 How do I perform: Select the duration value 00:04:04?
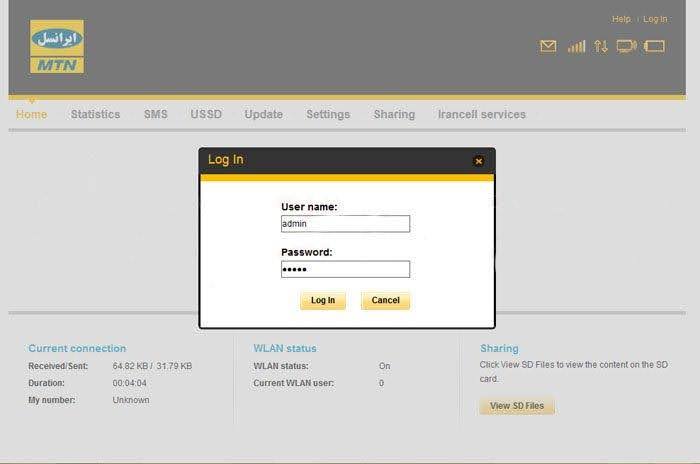(129, 383)
